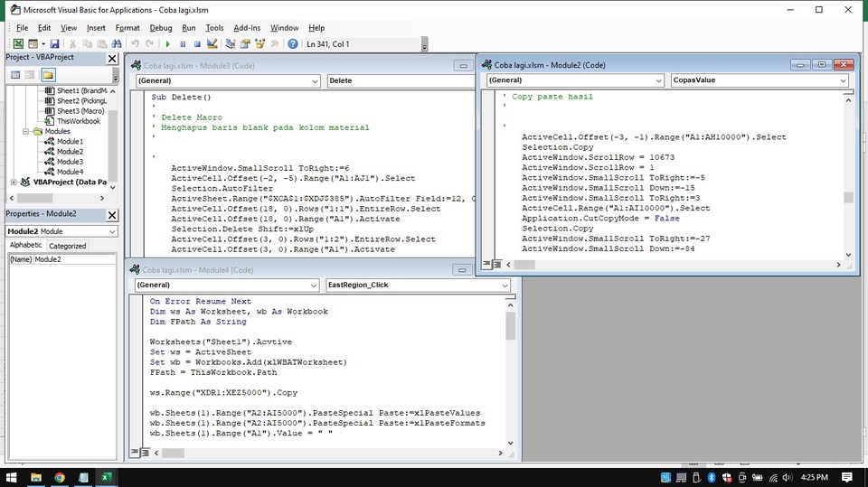This screenshot has width=868, height=487.
Task: Click the Excel icon in the Windows taskbar
Action: [106, 477]
